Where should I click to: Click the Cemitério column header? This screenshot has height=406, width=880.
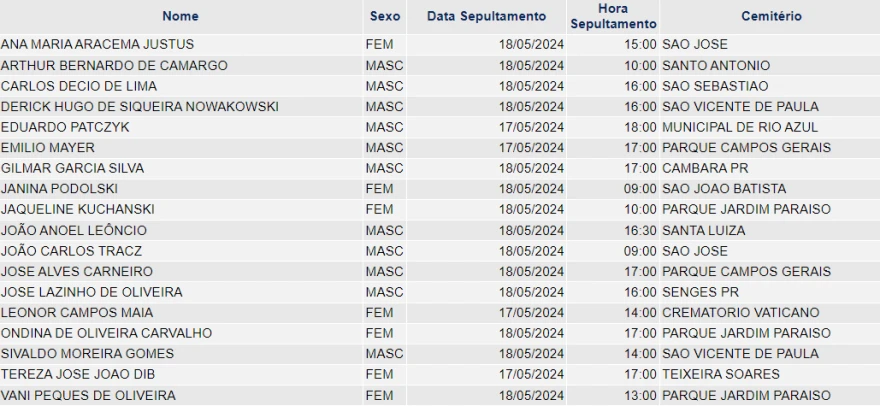tap(771, 16)
